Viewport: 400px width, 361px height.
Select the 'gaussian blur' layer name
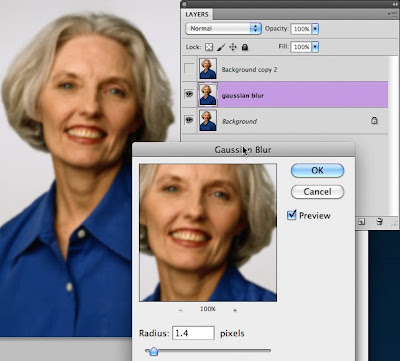[x=243, y=95]
